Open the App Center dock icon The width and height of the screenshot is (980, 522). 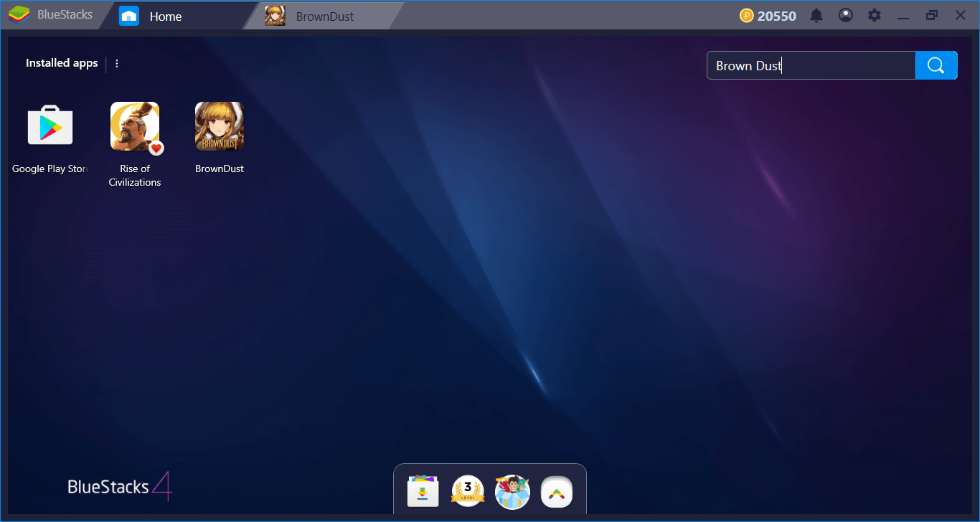[x=423, y=492]
